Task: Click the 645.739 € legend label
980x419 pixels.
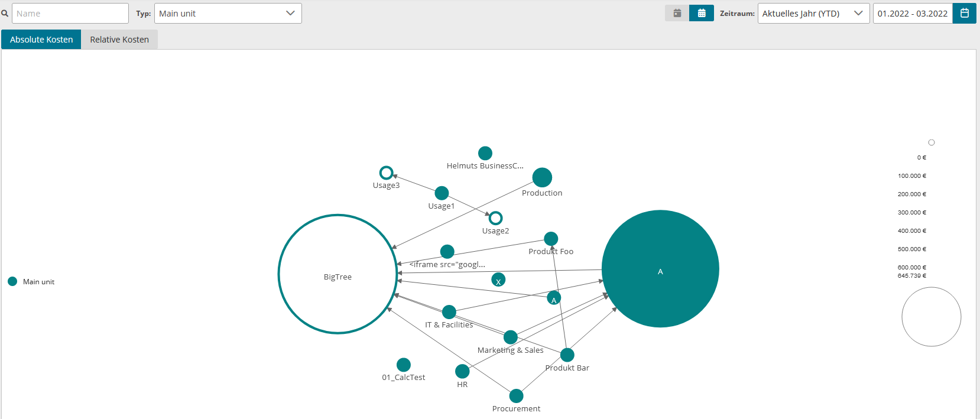Action: pos(912,276)
